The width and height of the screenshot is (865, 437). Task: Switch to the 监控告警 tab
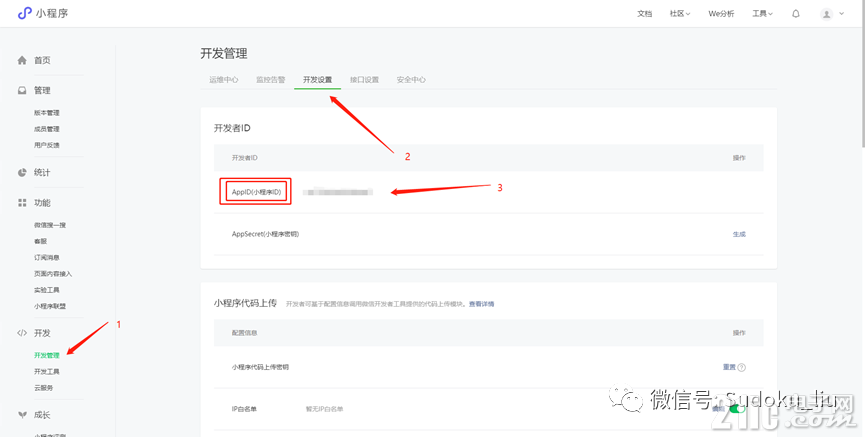pos(270,79)
